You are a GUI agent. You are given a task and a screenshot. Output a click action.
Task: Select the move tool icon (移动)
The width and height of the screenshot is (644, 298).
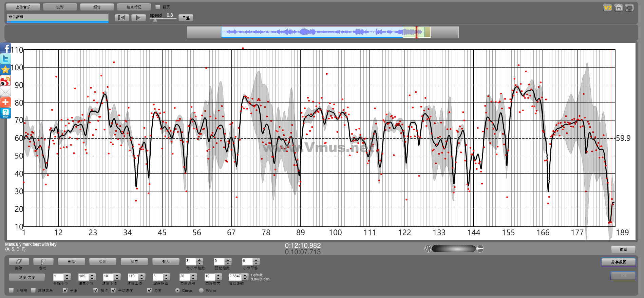pos(43,261)
